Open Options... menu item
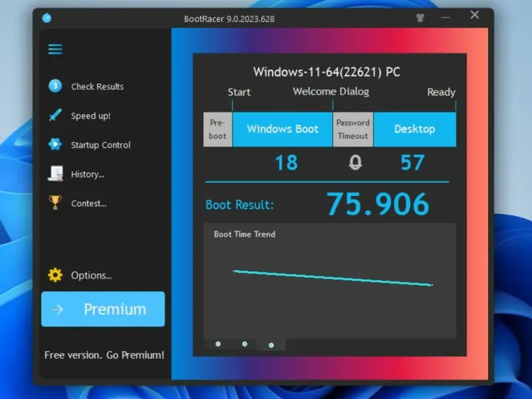532x399 pixels. (x=91, y=275)
